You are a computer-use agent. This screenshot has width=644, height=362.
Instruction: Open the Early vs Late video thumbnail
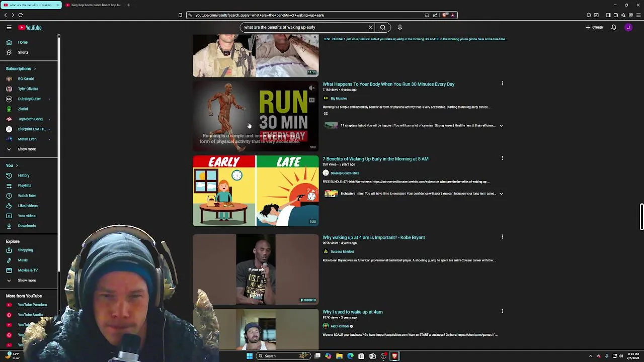pyautogui.click(x=256, y=191)
